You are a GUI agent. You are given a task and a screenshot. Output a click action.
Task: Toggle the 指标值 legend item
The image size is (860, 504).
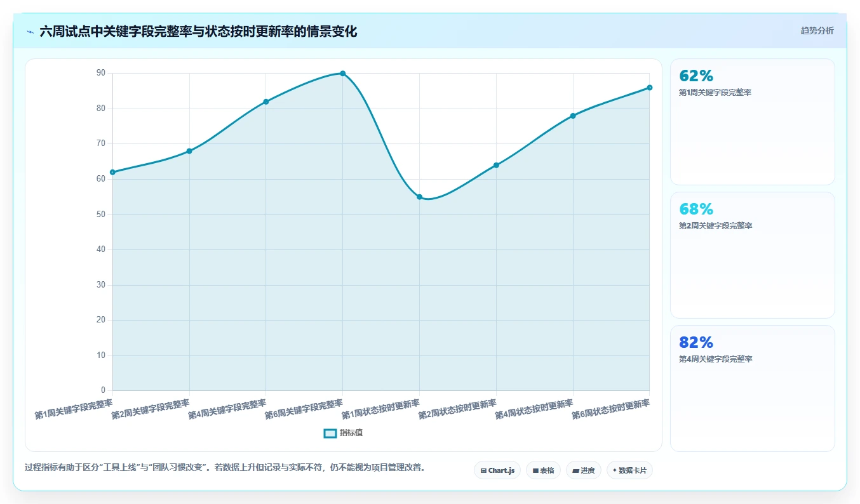[343, 433]
